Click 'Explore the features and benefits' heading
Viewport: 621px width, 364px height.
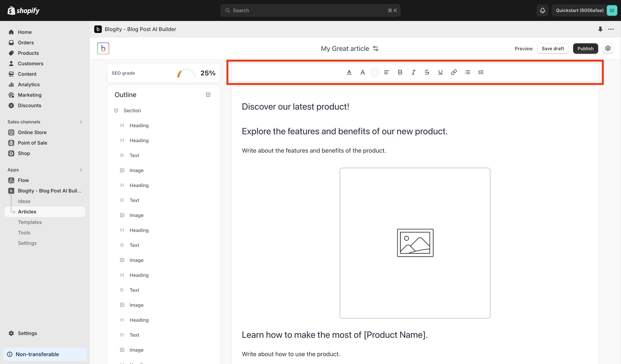pyautogui.click(x=345, y=131)
